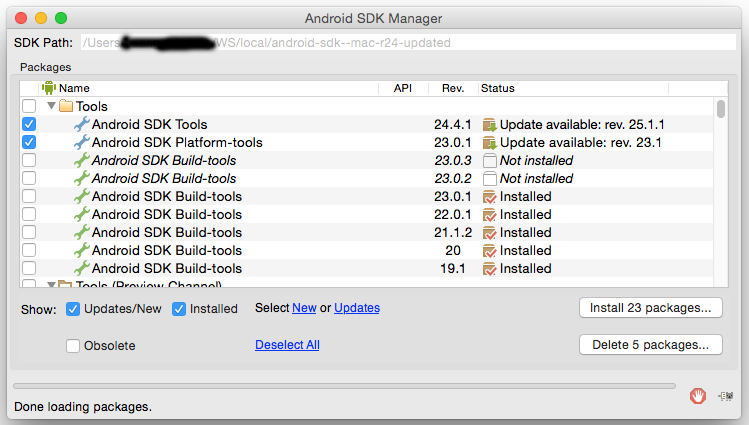Click wrench icon of Build-tools 23.0.1
This screenshot has width=749, height=425.
(82, 196)
